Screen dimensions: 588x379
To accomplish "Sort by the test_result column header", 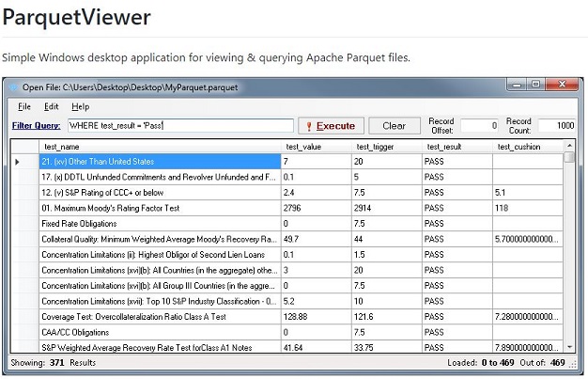I will [x=457, y=147].
